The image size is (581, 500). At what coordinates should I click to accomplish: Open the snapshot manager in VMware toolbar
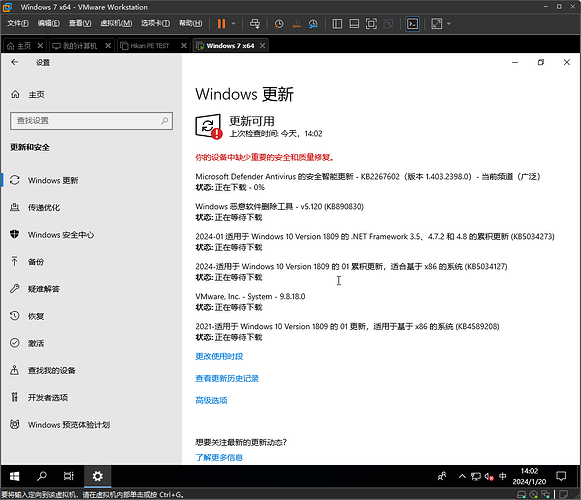click(x=313, y=24)
